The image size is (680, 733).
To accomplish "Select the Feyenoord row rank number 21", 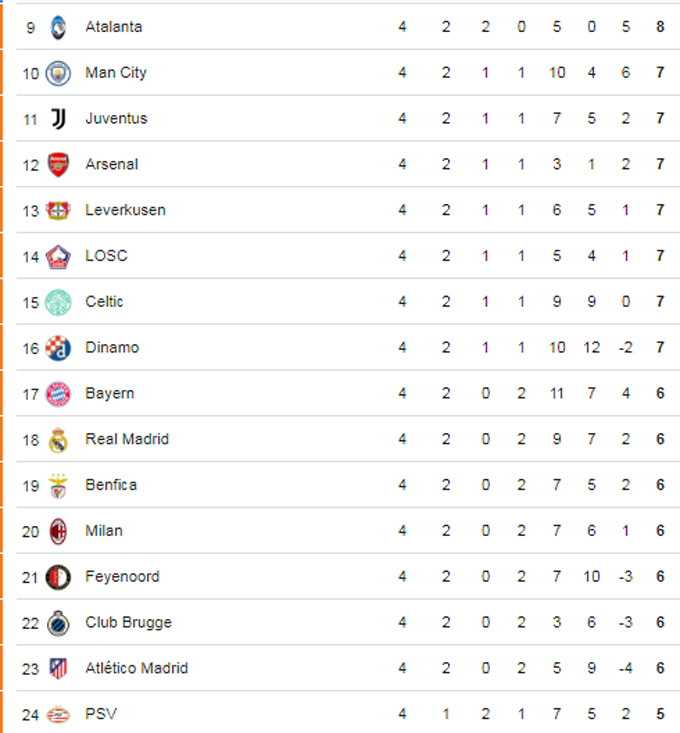I will [x=30, y=577].
